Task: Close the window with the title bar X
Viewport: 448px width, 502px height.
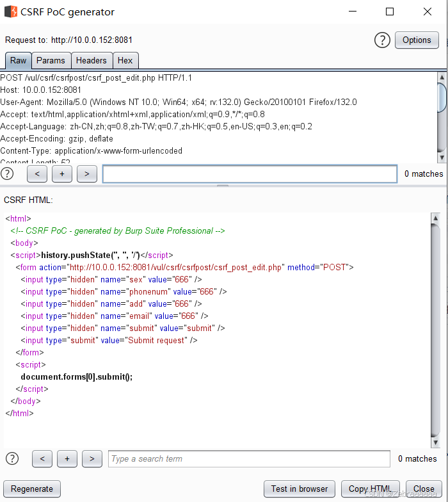Action: click(x=428, y=12)
